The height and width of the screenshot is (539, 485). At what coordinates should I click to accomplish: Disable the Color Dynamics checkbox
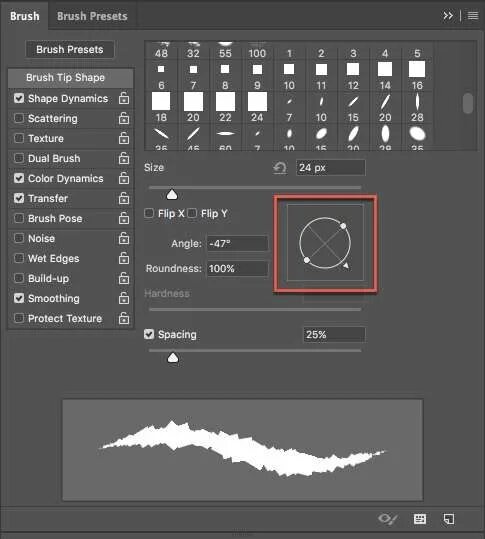(19, 178)
